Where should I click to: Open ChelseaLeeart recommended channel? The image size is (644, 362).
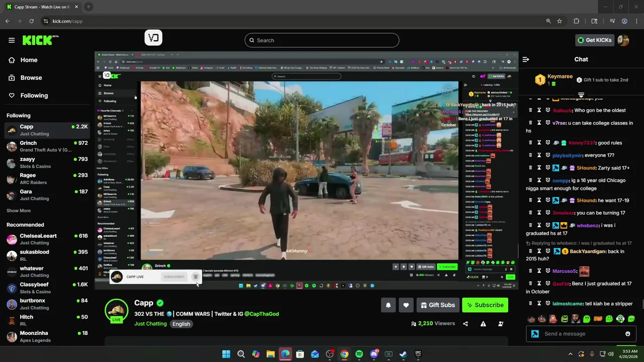pos(48,239)
